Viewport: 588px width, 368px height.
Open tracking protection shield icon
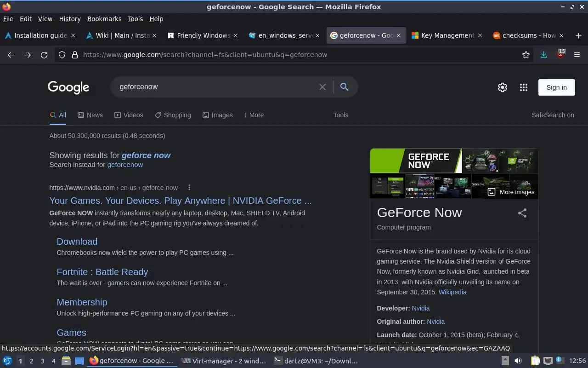(x=62, y=55)
